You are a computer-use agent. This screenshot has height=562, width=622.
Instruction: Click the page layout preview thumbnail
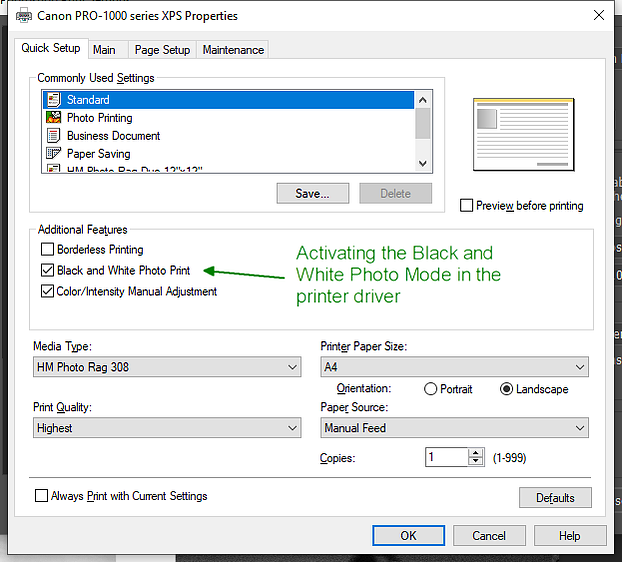[524, 135]
